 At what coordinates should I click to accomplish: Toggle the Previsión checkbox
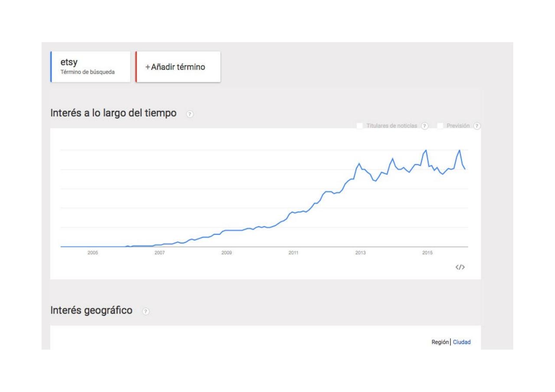click(441, 126)
